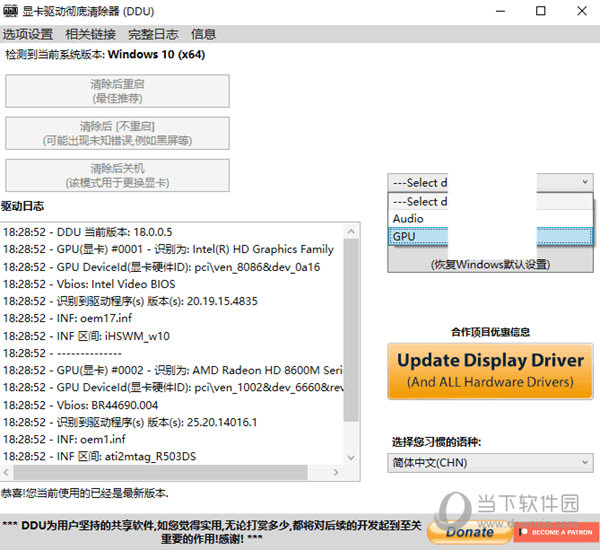
Task: Click the horizontal scrollbar thumb of the log
Action: pyautogui.click(x=160, y=472)
